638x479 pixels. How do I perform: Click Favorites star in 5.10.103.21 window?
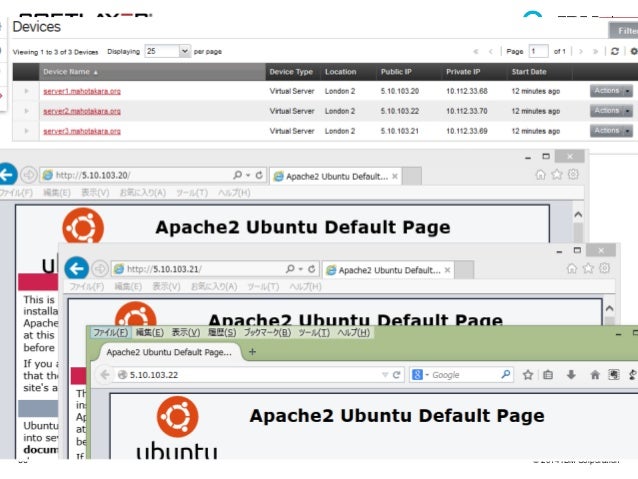tap(588, 268)
